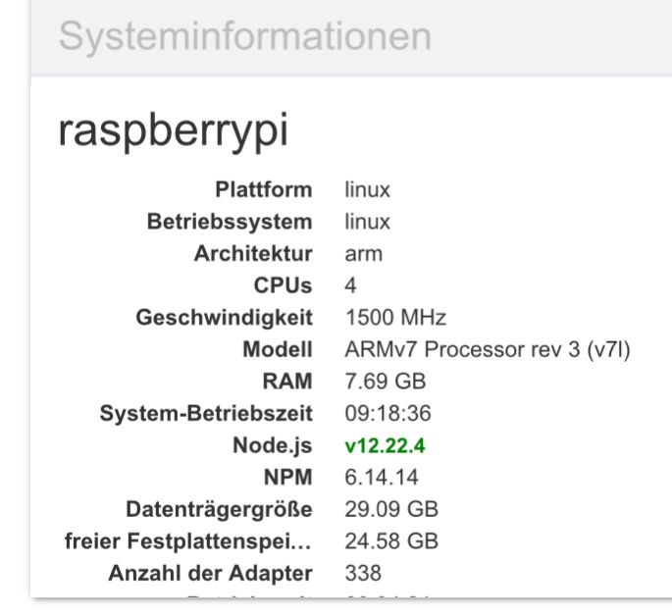The width and height of the screenshot is (672, 616).
Task: Click the RAM value 7.69 GB
Action: [x=385, y=382]
